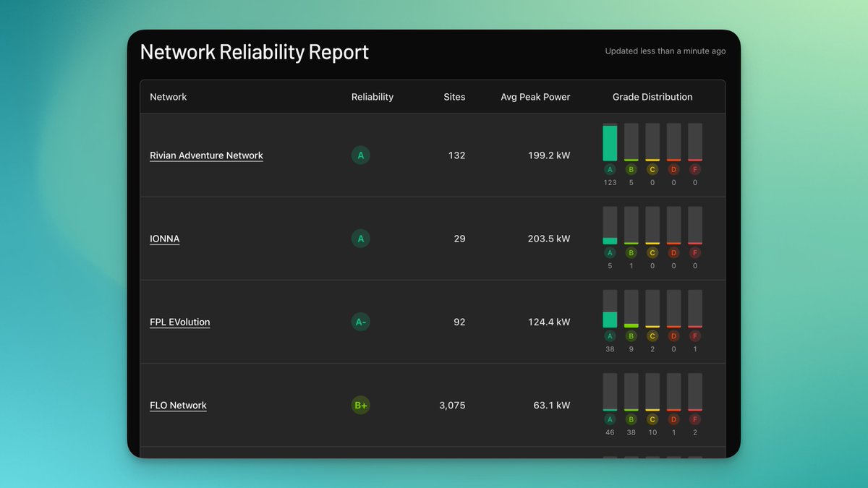The image size is (868, 488).
Task: Click IONNA's 29 sites value
Action: click(x=459, y=239)
